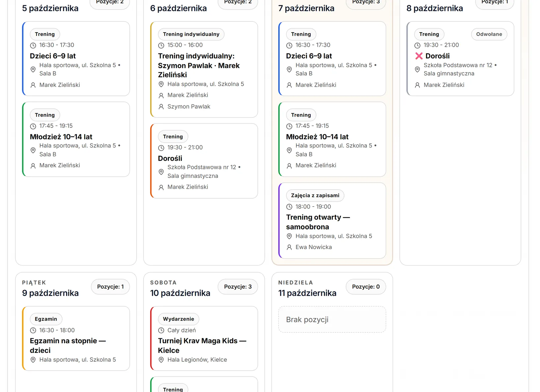Click the Trening indywidualny tag

coord(191,34)
